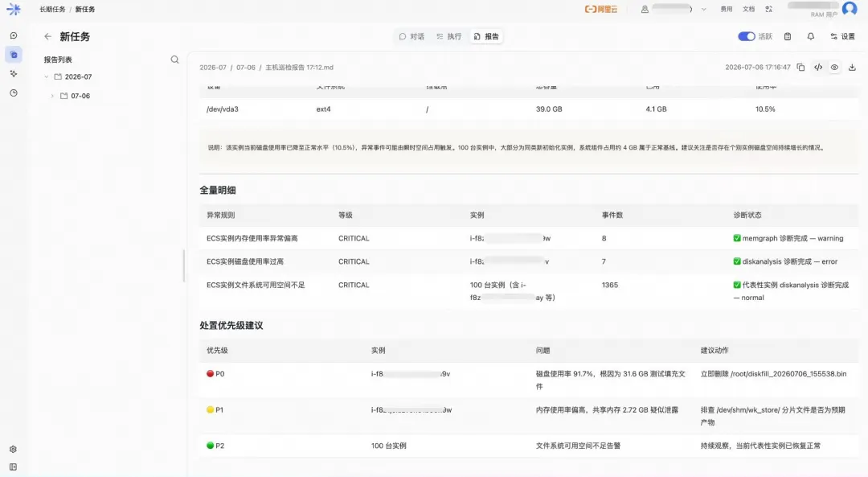Click the 阿里云 logo in the header
The height and width of the screenshot is (477, 868).
(x=601, y=9)
